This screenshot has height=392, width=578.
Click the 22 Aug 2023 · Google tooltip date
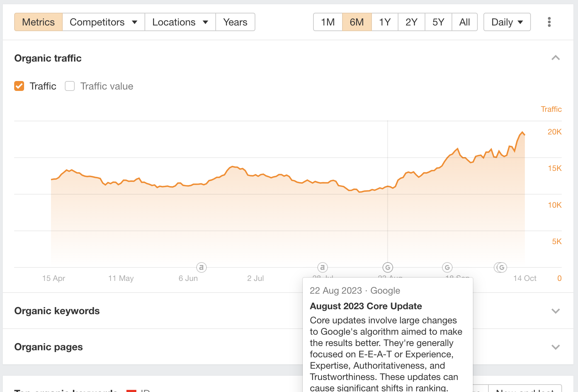(x=355, y=290)
